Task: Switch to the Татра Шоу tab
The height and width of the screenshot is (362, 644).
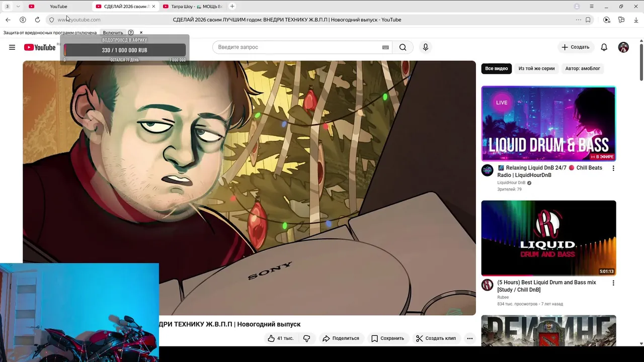Action: pyautogui.click(x=191, y=7)
